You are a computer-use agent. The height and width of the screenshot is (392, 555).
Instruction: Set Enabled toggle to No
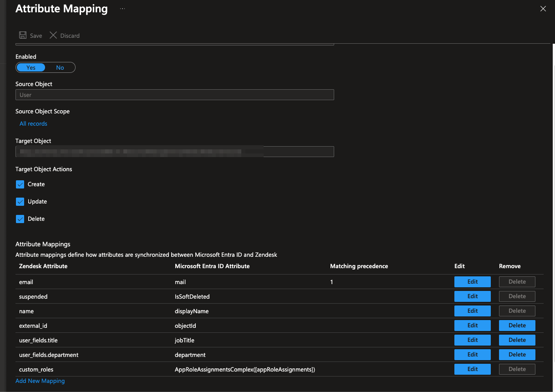coord(60,67)
